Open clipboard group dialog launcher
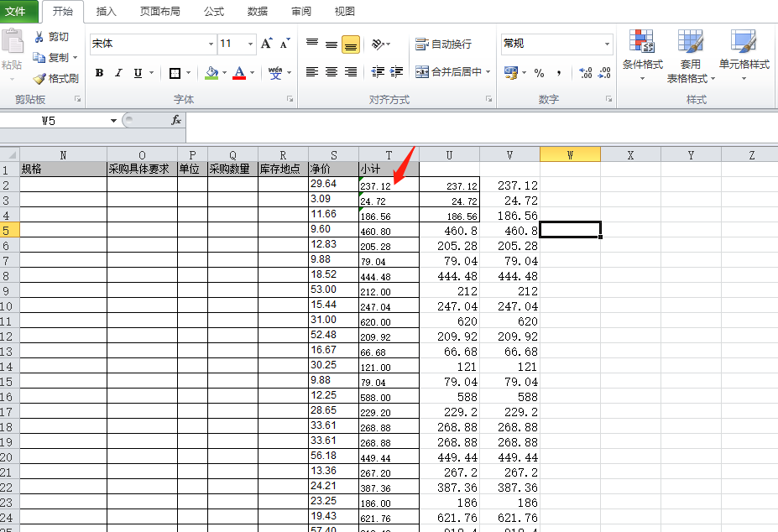The height and width of the screenshot is (532, 778). (78, 99)
